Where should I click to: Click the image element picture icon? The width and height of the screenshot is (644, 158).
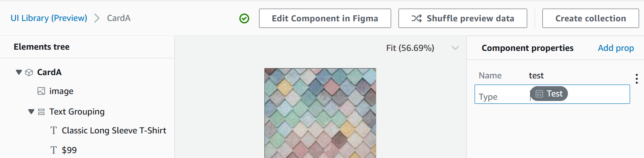41,91
